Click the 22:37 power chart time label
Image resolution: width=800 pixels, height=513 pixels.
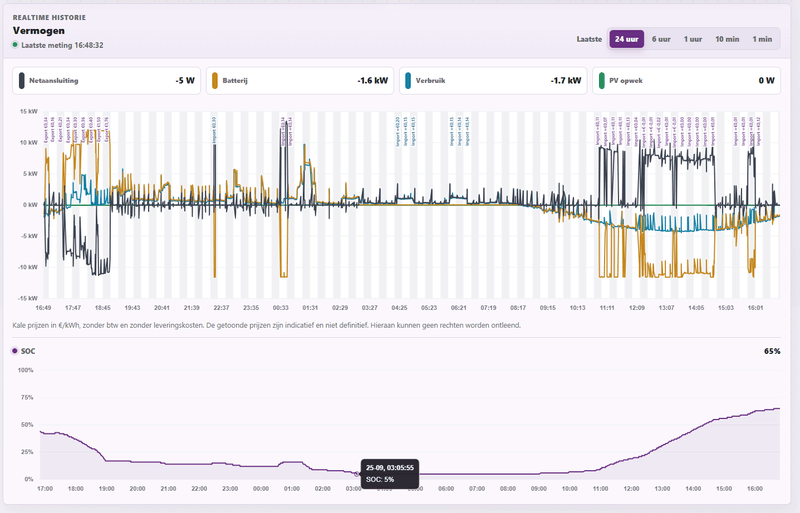click(221, 308)
